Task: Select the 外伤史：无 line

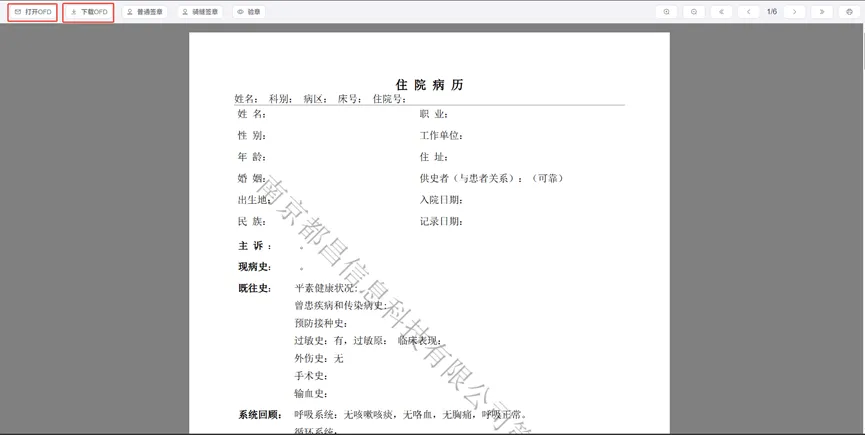Action: (319, 359)
